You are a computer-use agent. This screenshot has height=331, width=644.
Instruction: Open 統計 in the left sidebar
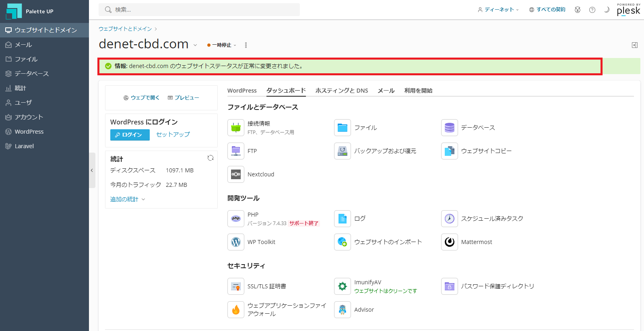click(x=44, y=88)
